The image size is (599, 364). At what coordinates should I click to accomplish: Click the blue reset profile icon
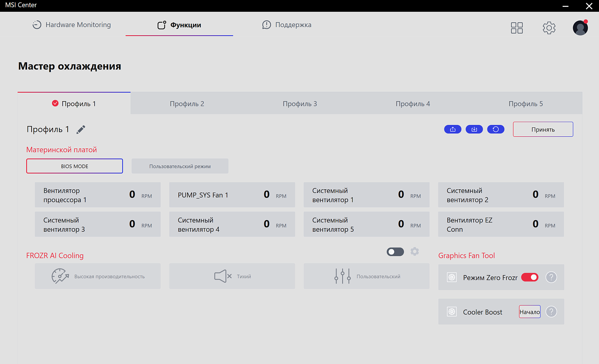pyautogui.click(x=496, y=129)
